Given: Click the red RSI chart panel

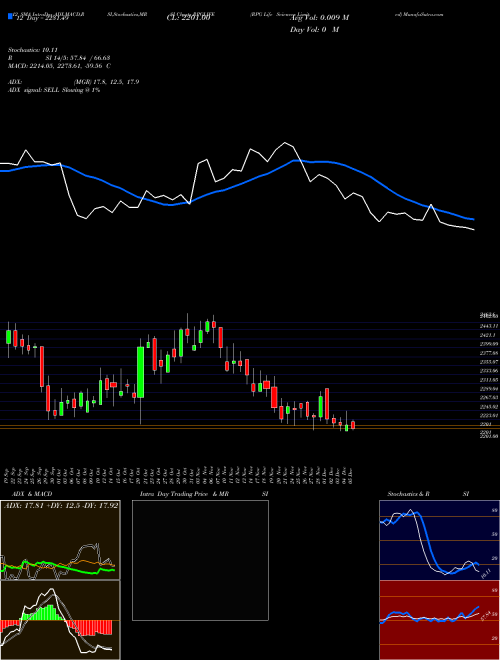Looking at the screenshot, I should [x=439, y=620].
